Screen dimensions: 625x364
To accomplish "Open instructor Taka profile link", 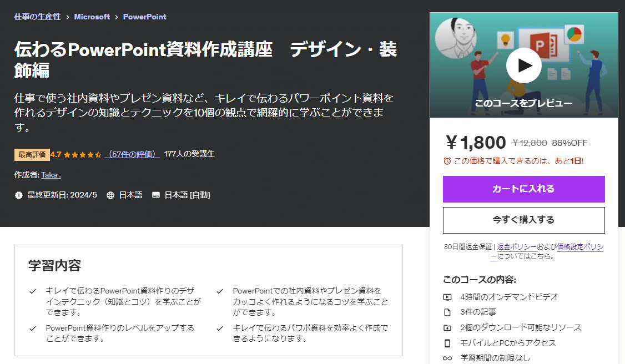I will [51, 175].
